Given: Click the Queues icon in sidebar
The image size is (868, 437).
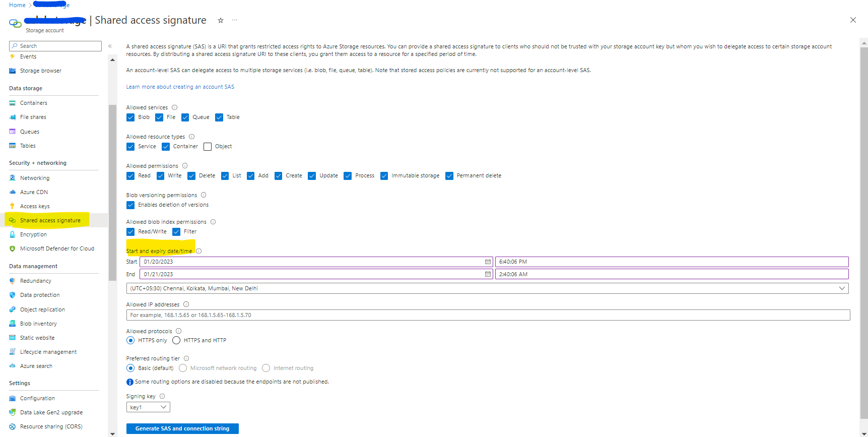Looking at the screenshot, I should [x=13, y=132].
